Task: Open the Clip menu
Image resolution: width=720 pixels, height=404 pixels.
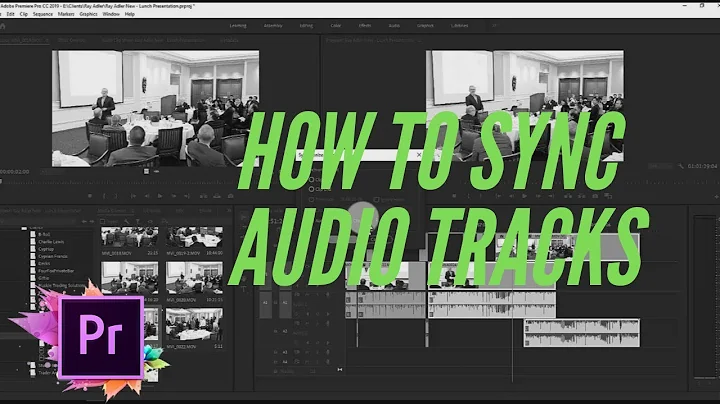Action: coord(24,14)
